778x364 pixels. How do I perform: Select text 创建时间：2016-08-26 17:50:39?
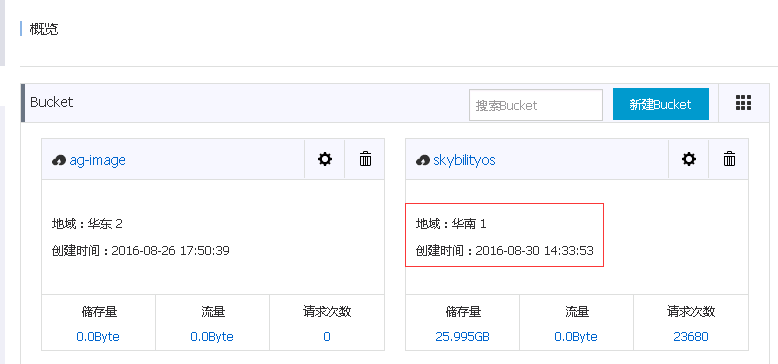click(x=140, y=250)
